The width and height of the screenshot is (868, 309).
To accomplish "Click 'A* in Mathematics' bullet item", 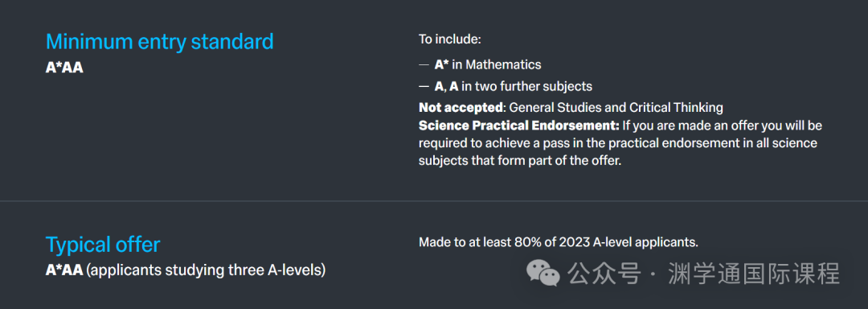I will [488, 65].
